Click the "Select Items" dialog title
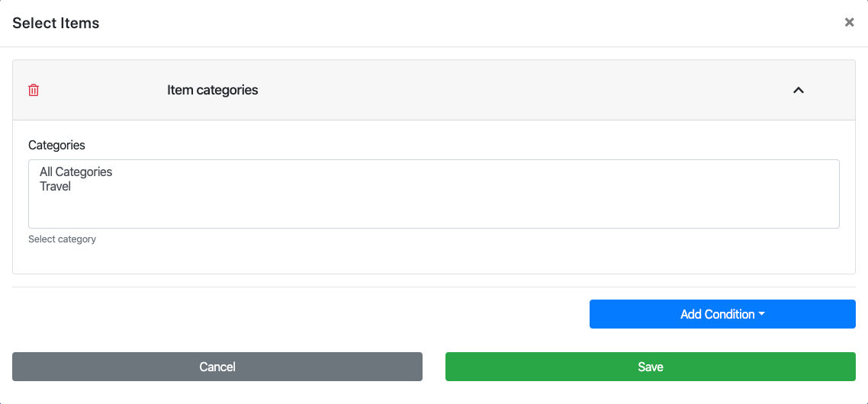The image size is (868, 404). 56,23
